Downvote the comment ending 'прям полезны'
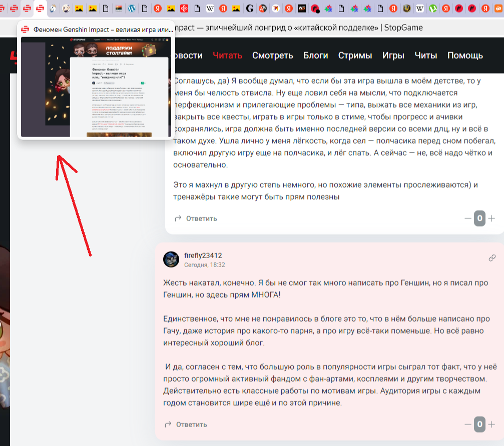This screenshot has width=504, height=446. [467, 218]
